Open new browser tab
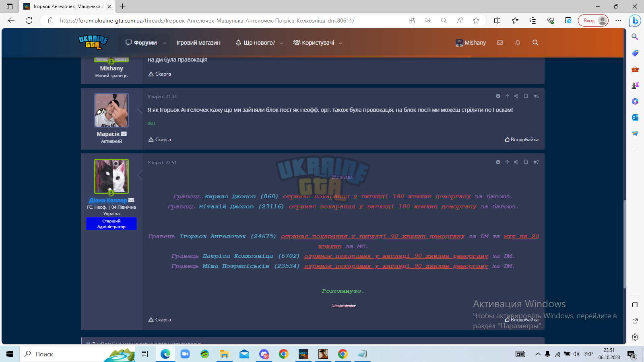 click(123, 6)
